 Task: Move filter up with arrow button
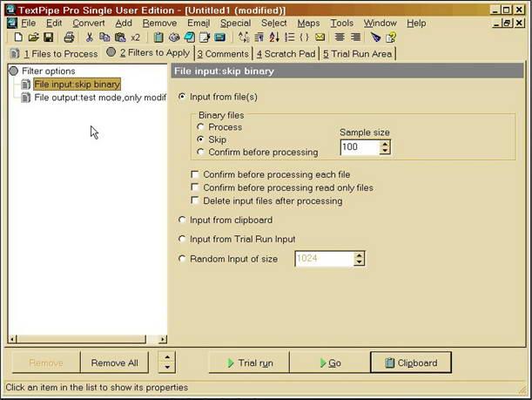tap(167, 357)
